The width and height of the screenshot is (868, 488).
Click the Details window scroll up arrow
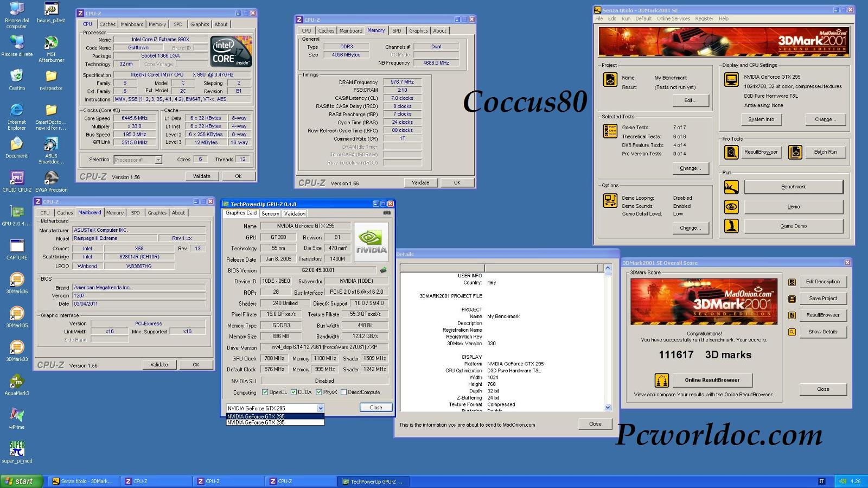(608, 268)
